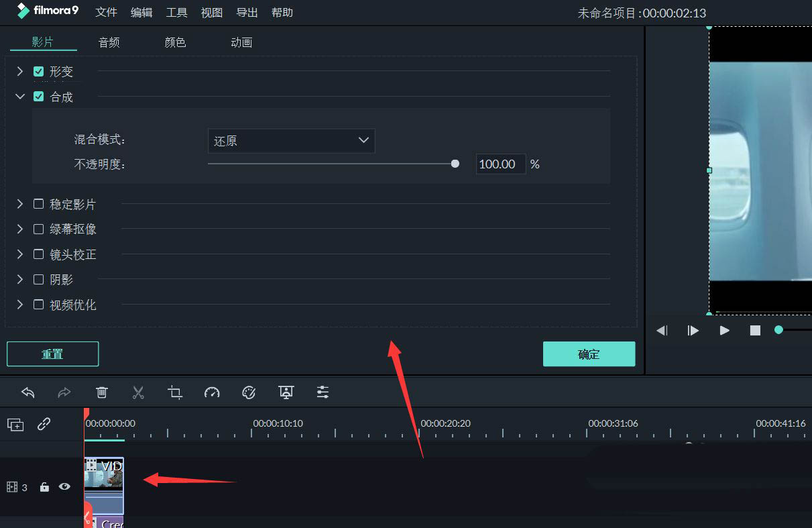Click the track 3 film strip icon
The height and width of the screenshot is (528, 812).
[x=12, y=487]
